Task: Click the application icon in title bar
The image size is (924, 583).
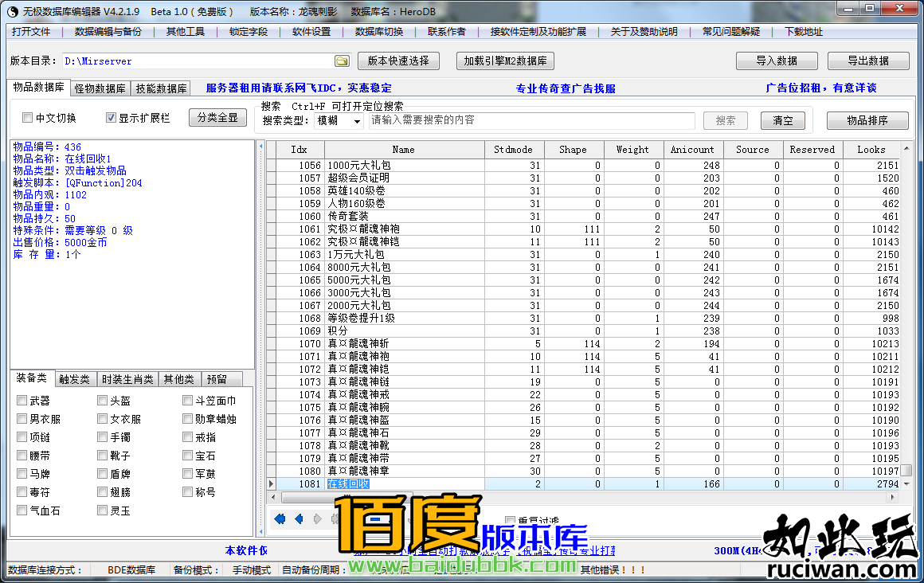Action: coord(13,10)
